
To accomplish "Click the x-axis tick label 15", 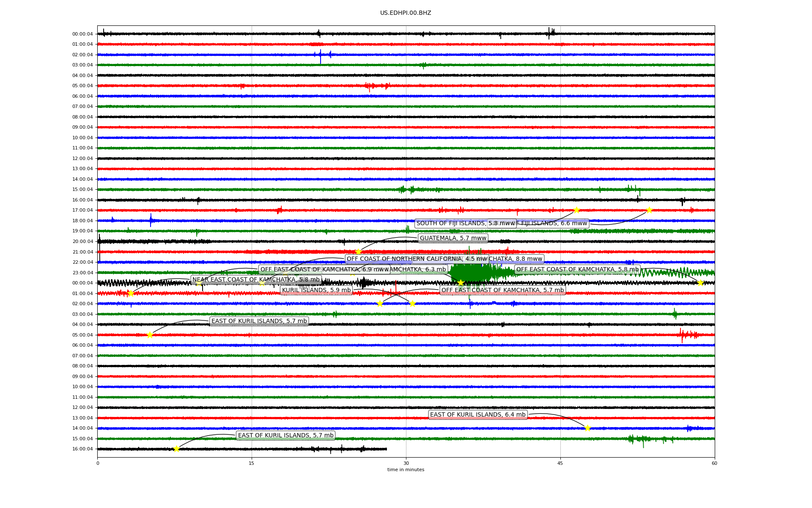I will point(252,464).
